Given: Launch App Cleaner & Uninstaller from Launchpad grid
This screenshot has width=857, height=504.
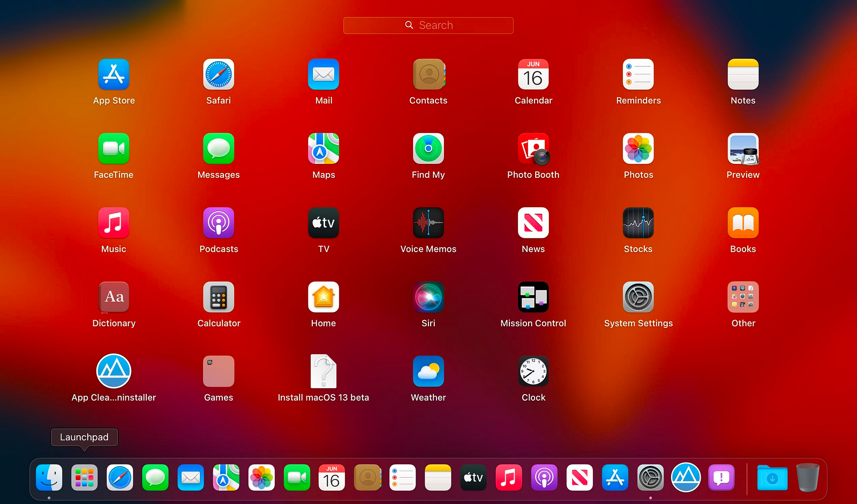Looking at the screenshot, I should click(114, 371).
